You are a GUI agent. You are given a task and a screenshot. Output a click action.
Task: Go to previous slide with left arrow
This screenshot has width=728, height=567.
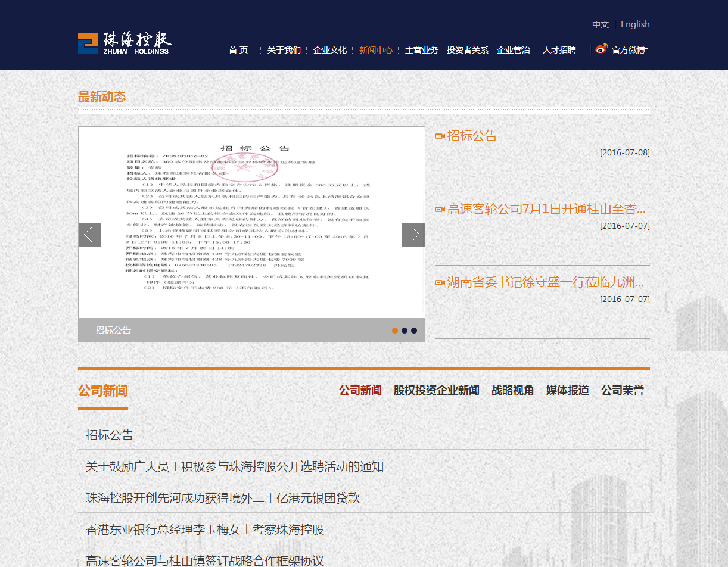click(90, 235)
